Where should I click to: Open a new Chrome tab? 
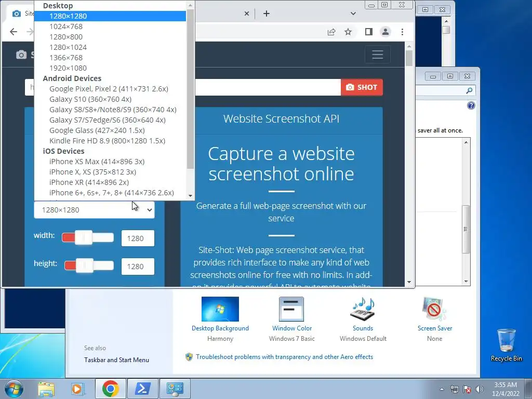267,14
